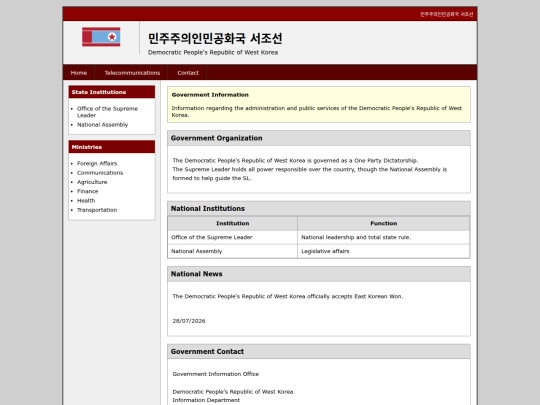Screen dimensions: 540x405
Task: Go to Health ministry
Action: [x=86, y=200]
